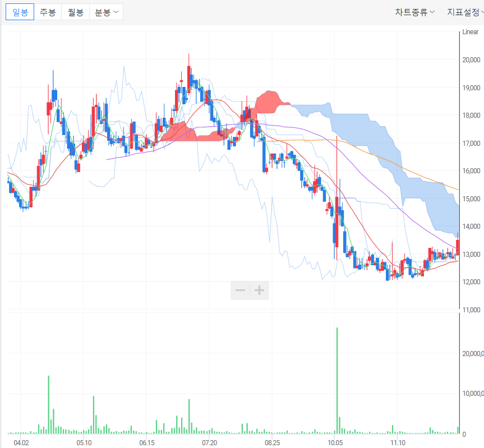Click the 08.25 date label
Viewport: 484px width, 448px height.
(x=272, y=443)
